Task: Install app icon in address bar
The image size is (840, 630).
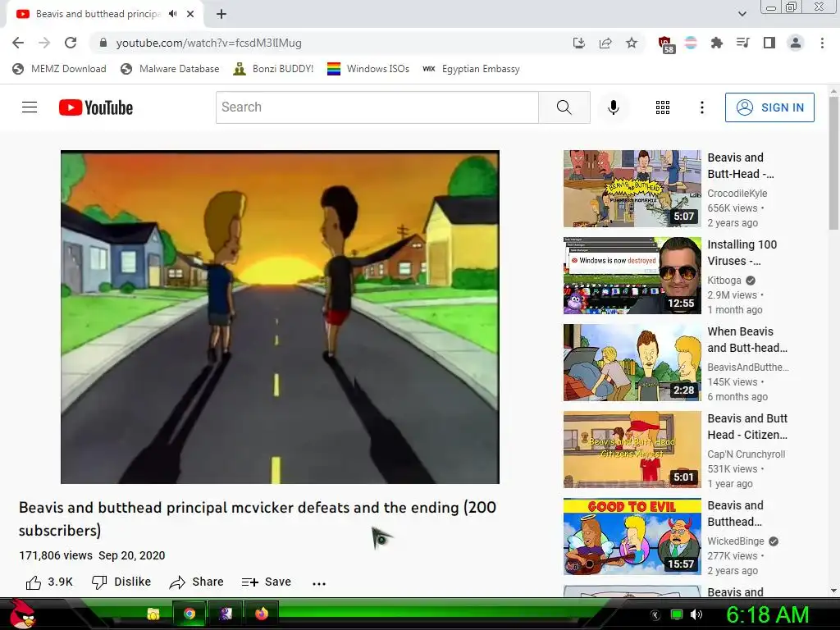Action: click(x=578, y=43)
